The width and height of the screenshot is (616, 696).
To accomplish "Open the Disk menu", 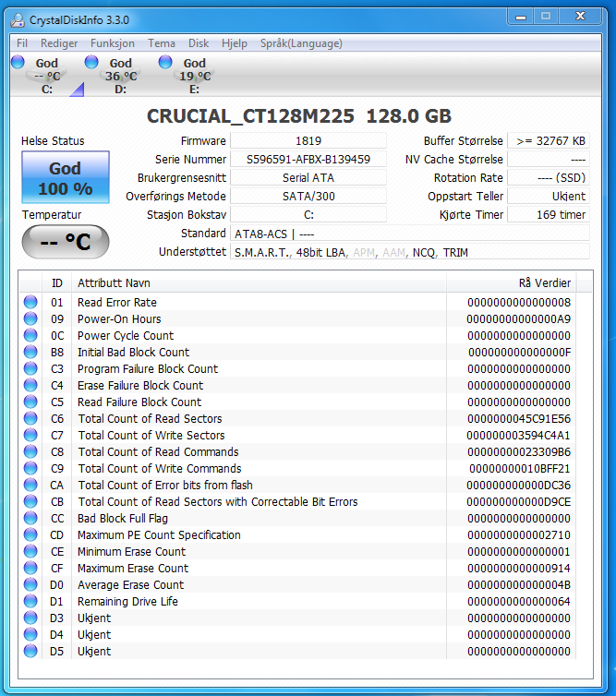I will tap(199, 43).
